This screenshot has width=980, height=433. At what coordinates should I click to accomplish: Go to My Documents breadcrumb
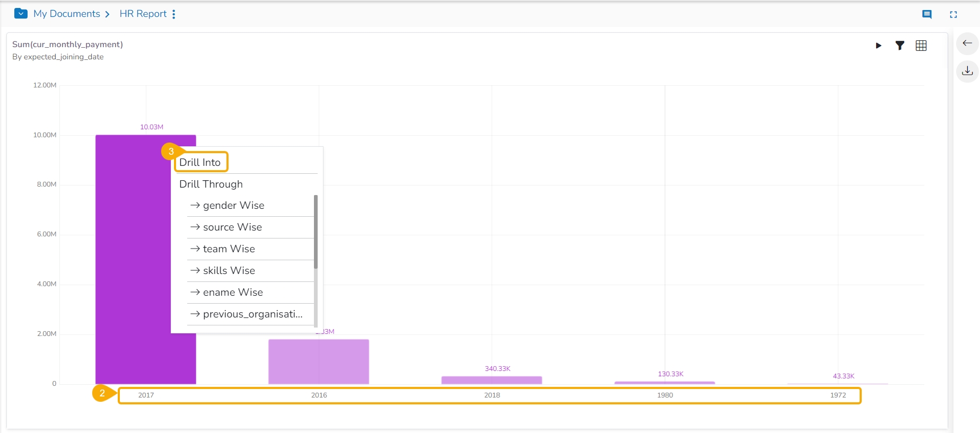(67, 14)
